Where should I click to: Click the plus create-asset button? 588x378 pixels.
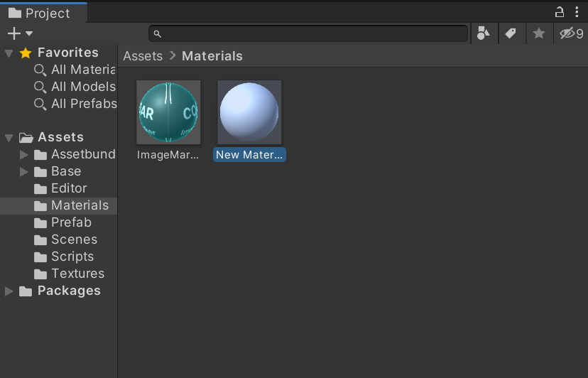(x=14, y=33)
